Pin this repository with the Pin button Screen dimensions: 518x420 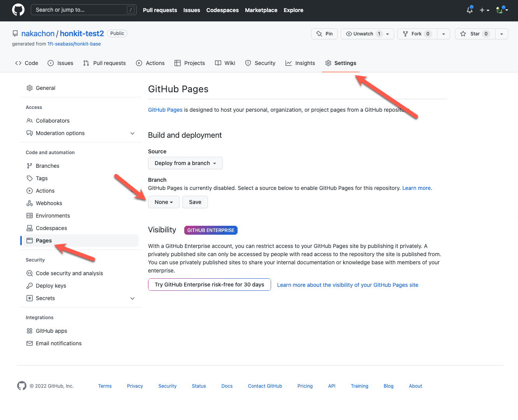point(324,34)
